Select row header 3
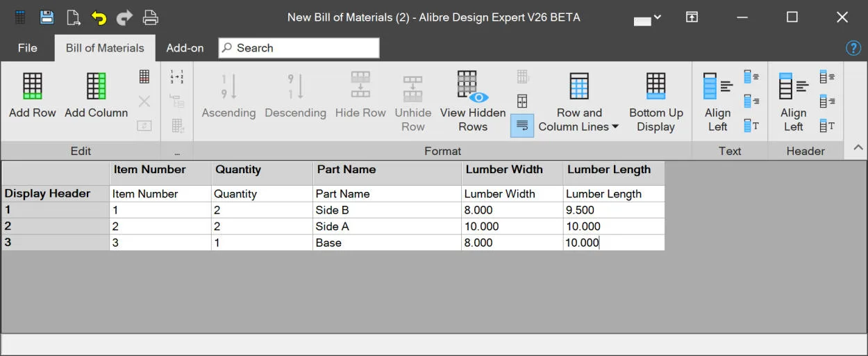 (55, 243)
